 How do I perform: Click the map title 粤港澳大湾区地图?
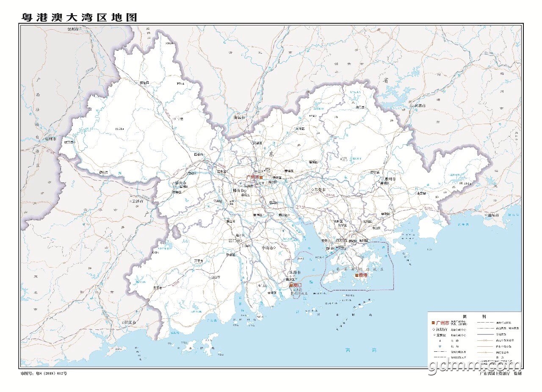pyautogui.click(x=79, y=17)
